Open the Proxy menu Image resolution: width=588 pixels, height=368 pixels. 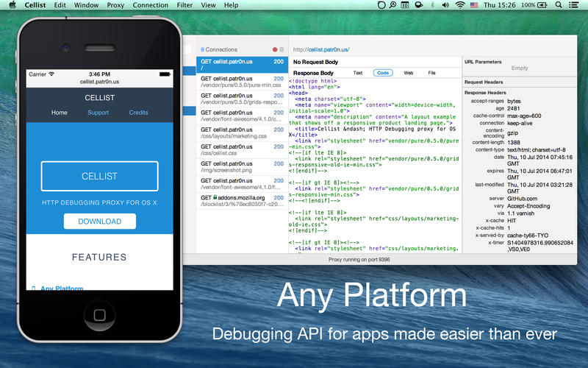coord(115,5)
